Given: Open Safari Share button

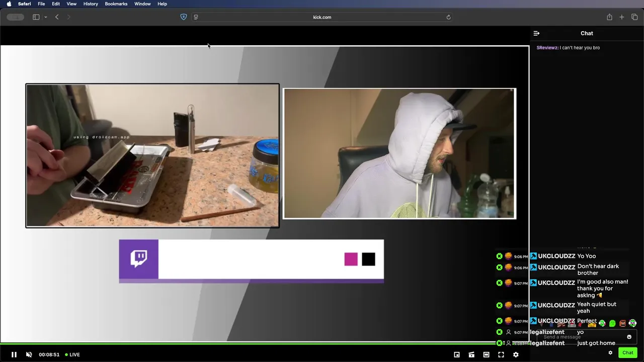Looking at the screenshot, I should click(x=609, y=17).
